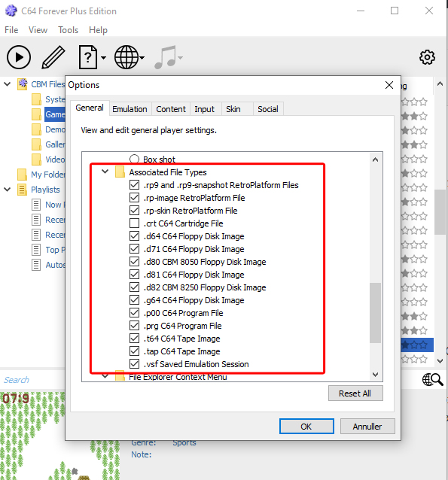Collapse the CBM Files tree node
Viewport: 448px width, 480px height.
point(8,84)
